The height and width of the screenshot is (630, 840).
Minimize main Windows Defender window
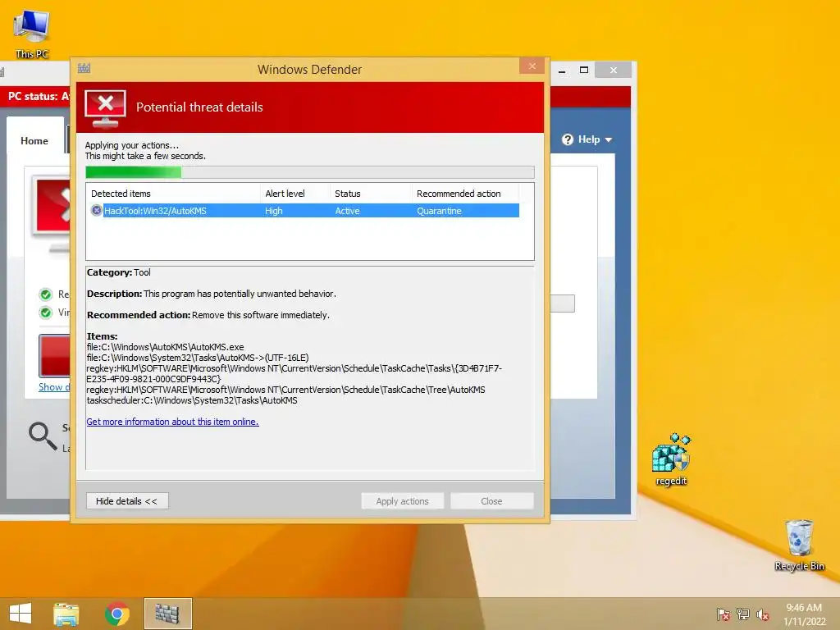point(562,70)
